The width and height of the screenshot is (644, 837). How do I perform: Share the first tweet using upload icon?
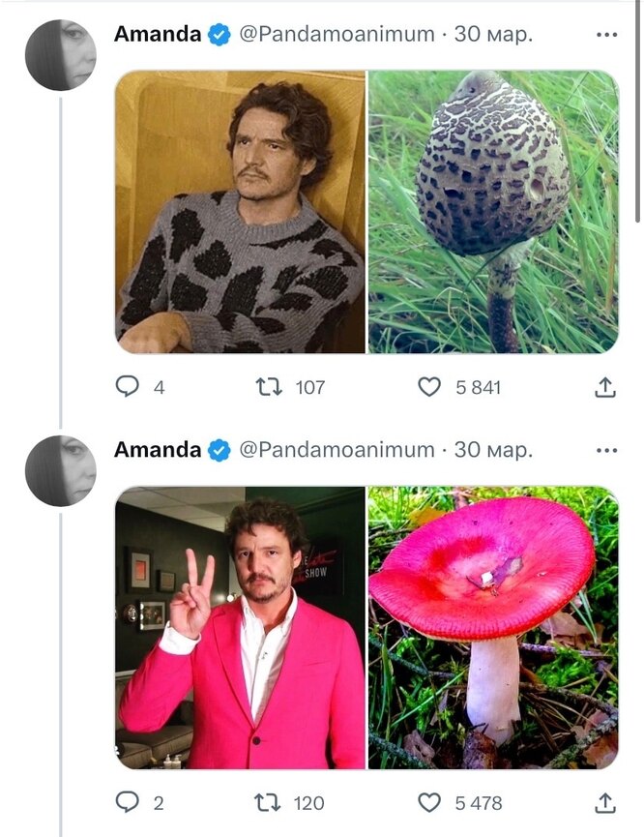[x=604, y=387]
